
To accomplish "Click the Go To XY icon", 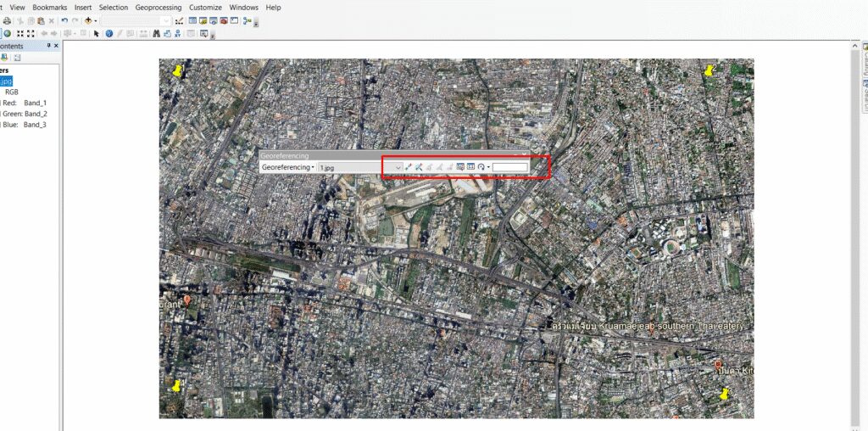I will tap(178, 33).
